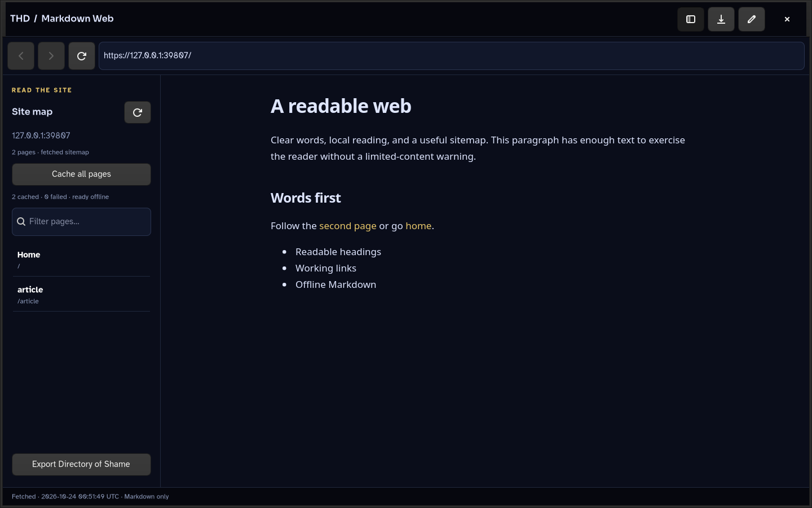This screenshot has height=508, width=812.
Task: Go forward with the right arrow
Action: coord(51,56)
